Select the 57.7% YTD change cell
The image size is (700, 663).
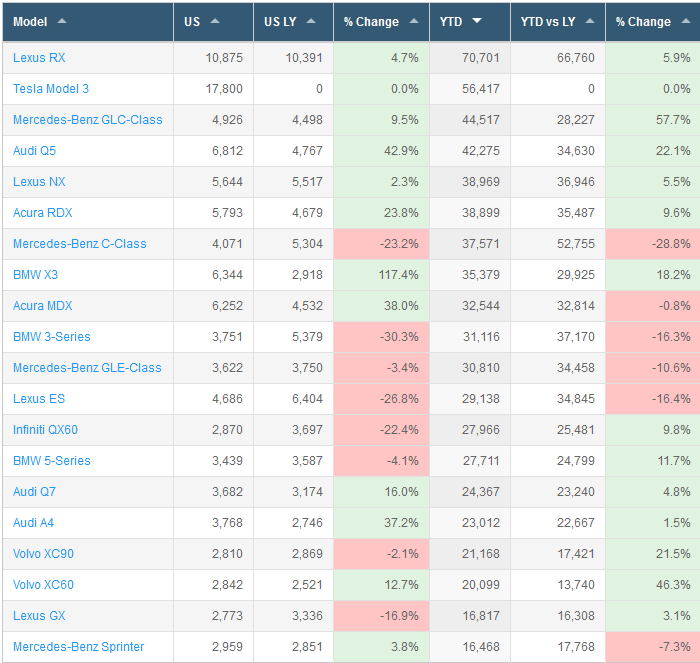tap(653, 120)
